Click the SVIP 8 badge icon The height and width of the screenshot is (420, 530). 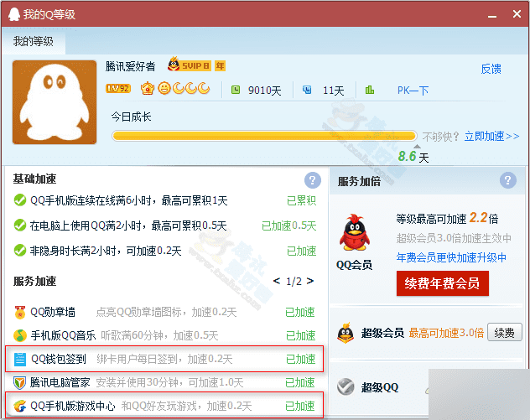190,65
